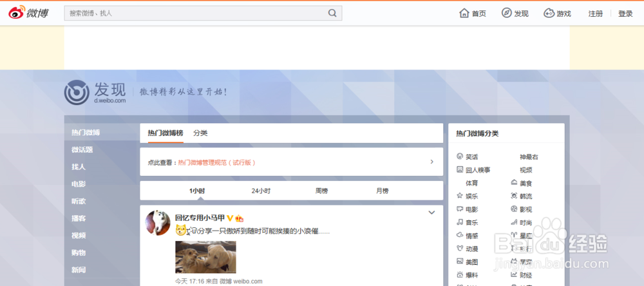This screenshot has width=644, height=286.
Task: Open 游戏 via the gamepad icon
Action: click(x=549, y=13)
